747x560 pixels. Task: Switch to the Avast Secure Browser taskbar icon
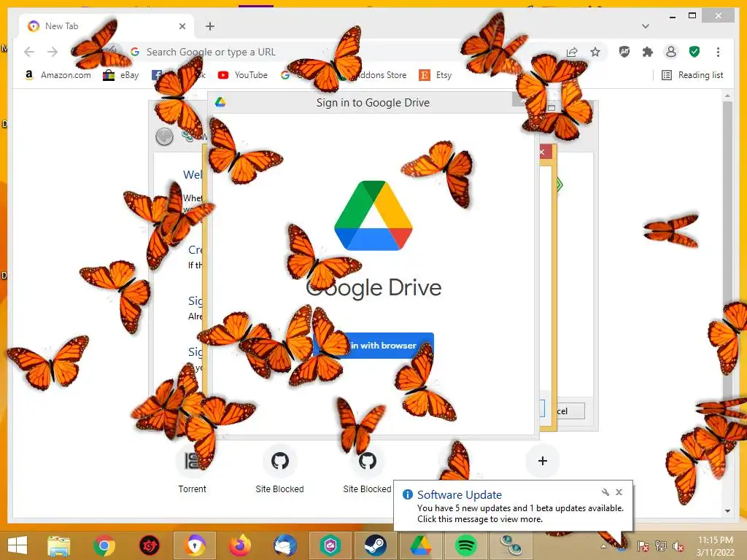tap(195, 545)
